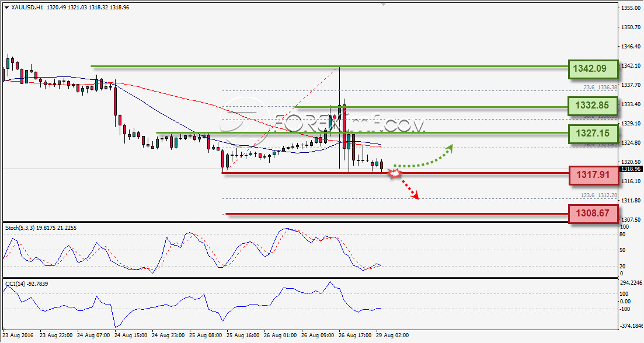Click the -374.1846 value on CCI scale
The height and width of the screenshot is (343, 644).
(x=631, y=326)
